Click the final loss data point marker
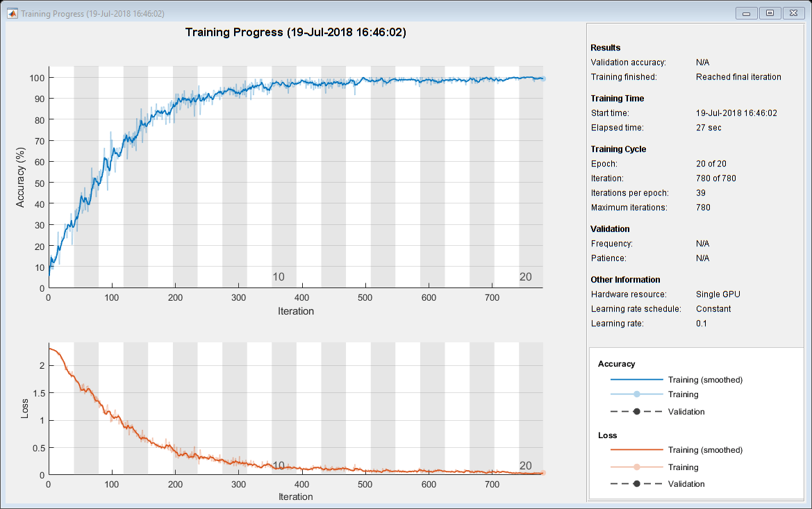Image resolution: width=812 pixels, height=509 pixels. [542, 473]
